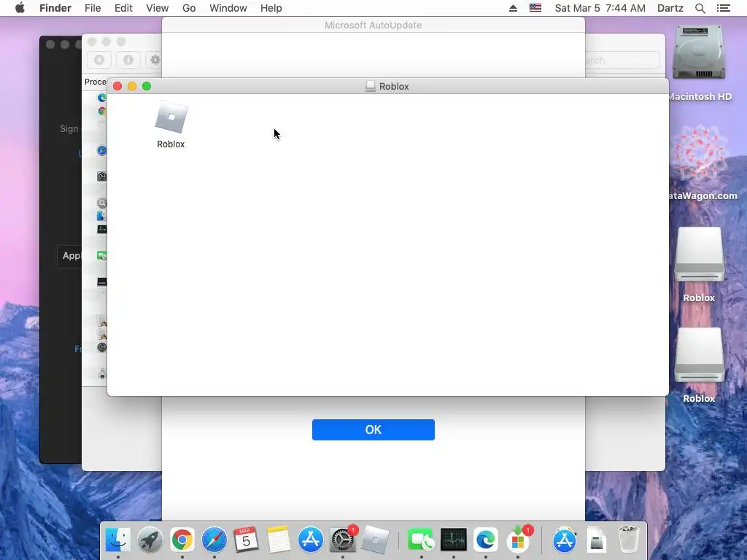This screenshot has height=560, width=747.
Task: Open the Apple menu
Action: click(20, 8)
